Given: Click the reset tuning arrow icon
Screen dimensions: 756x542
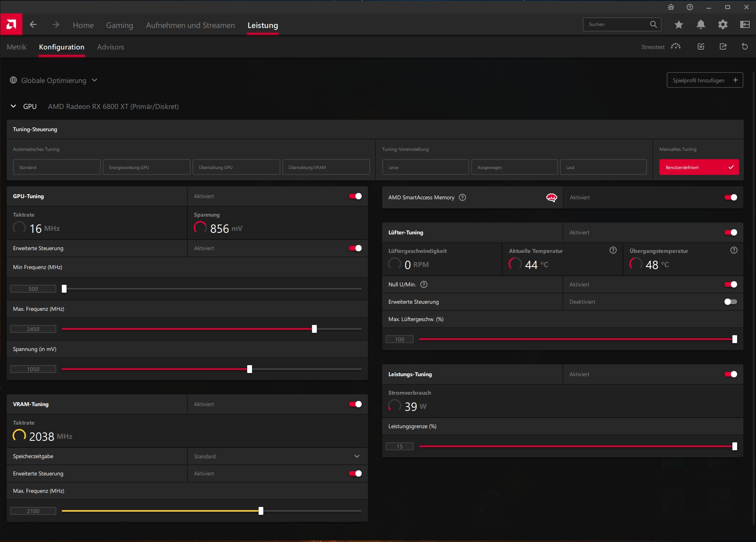Looking at the screenshot, I should [745, 47].
